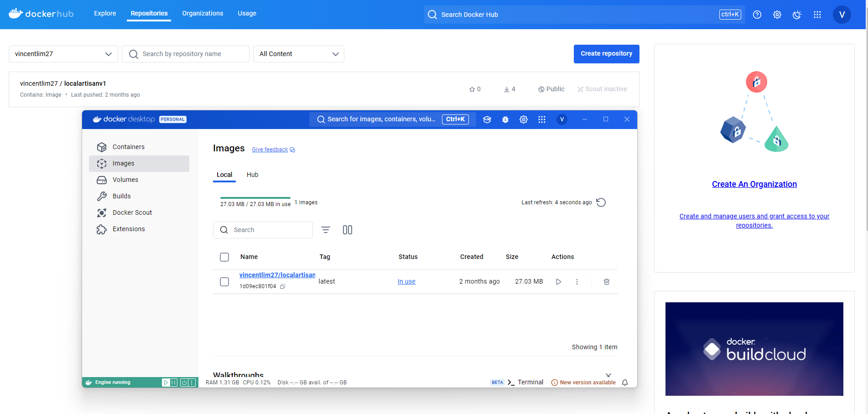Screen dimensions: 868x414
Task: Click the images Search field
Action: coord(263,230)
